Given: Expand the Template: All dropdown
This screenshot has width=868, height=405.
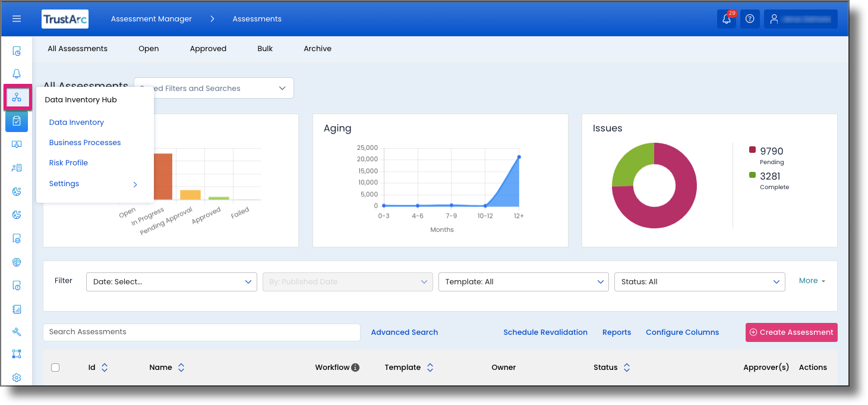Looking at the screenshot, I should 523,282.
